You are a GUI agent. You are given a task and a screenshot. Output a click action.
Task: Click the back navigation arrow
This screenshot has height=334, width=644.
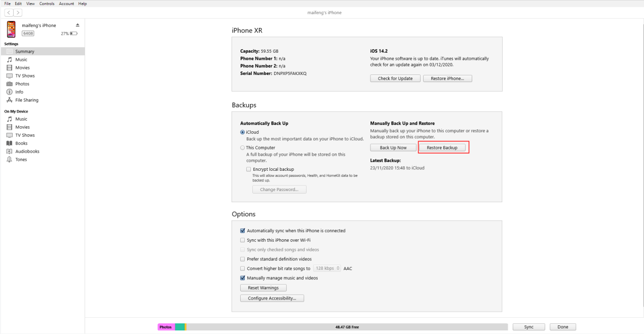9,12
